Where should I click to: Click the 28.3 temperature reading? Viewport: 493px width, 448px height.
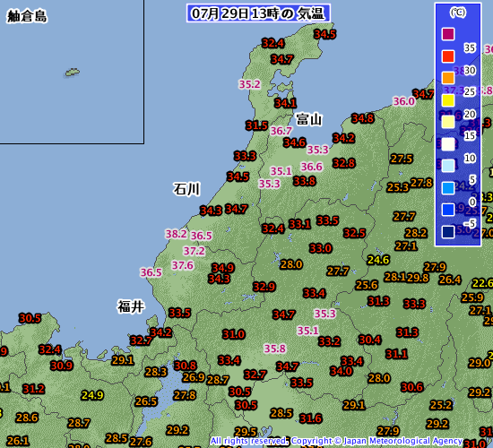click(156, 372)
